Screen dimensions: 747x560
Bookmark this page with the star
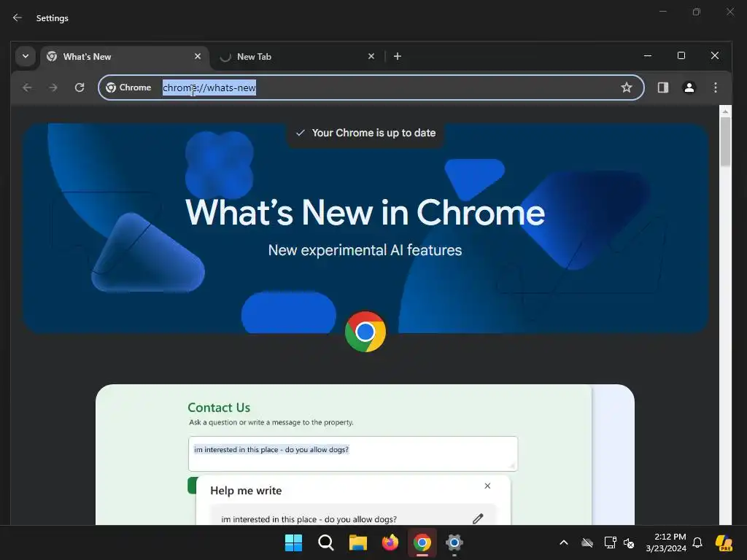(x=627, y=87)
